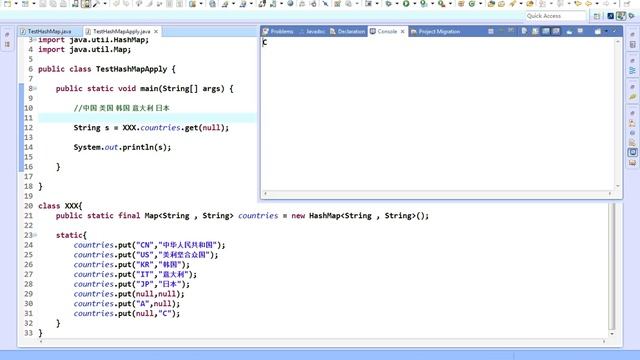This screenshot has width=640, height=360.
Task: Click the Open Console icon
Action: (598, 31)
